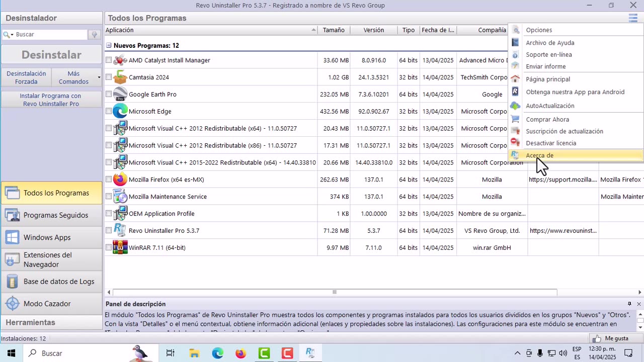644x362 pixels.
Task: Click the pin icon in description panel
Action: tap(629, 304)
